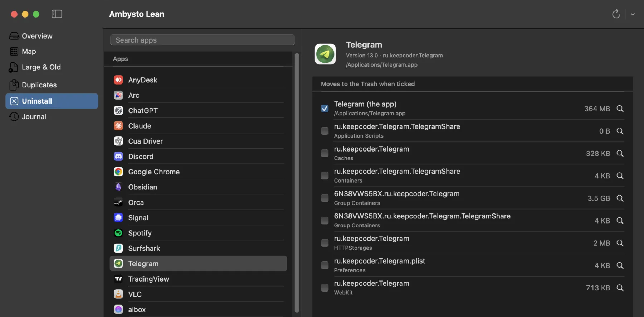This screenshot has width=644, height=317.
Task: Tick the ru.keepcoder.Telegram.plist Preferences checkbox
Action: [x=325, y=265]
